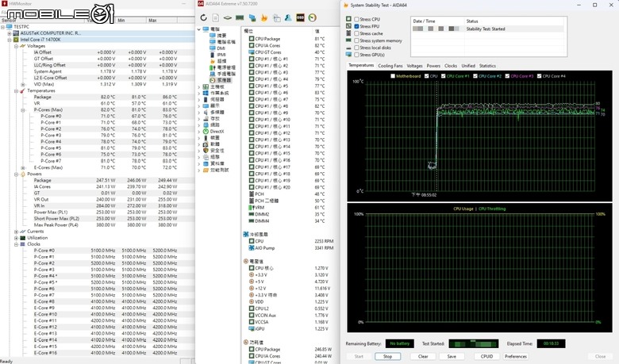Switch to the Clocks tab in stability test

[x=451, y=66]
